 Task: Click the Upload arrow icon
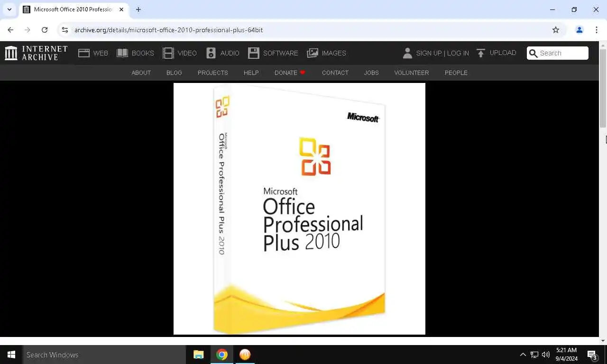point(480,53)
